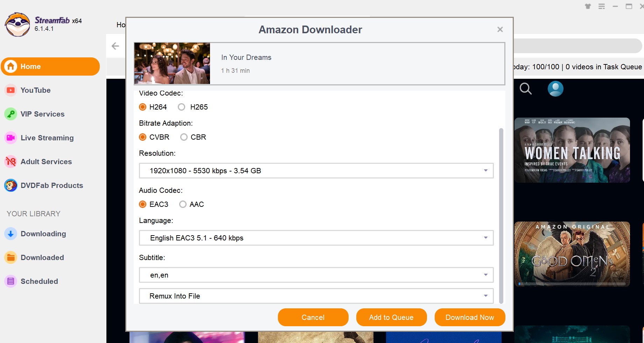
Task: Open the YouTube sidebar icon
Action: click(x=11, y=90)
